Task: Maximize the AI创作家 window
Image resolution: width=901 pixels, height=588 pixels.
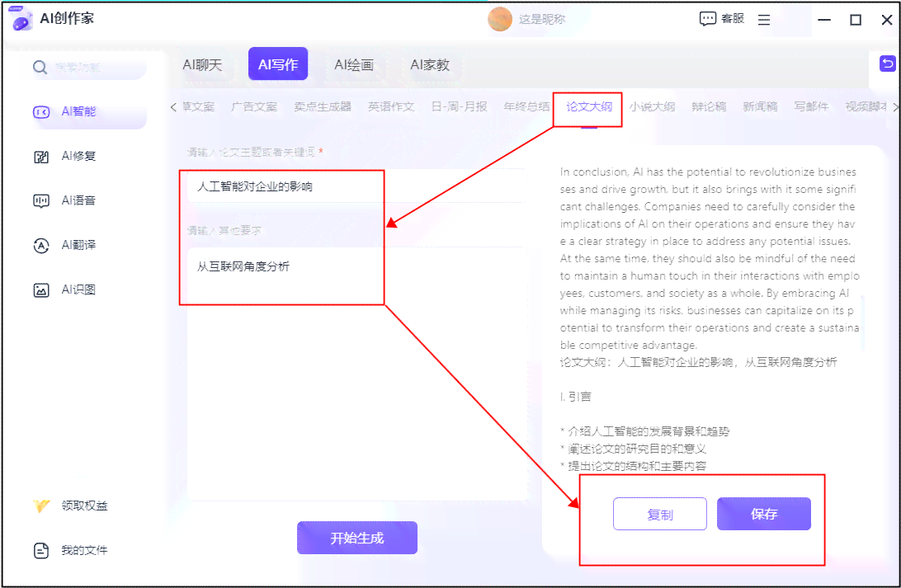Action: click(856, 20)
